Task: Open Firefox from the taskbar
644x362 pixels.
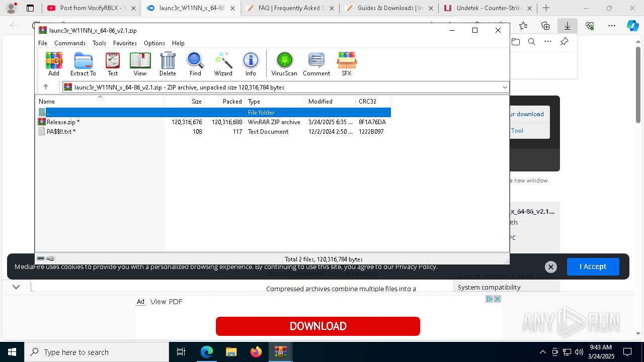Action: coord(256,352)
